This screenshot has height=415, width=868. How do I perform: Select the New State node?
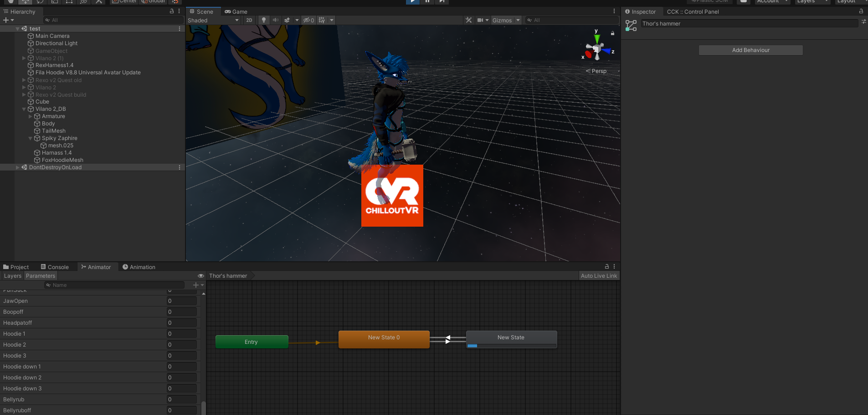pos(511,339)
